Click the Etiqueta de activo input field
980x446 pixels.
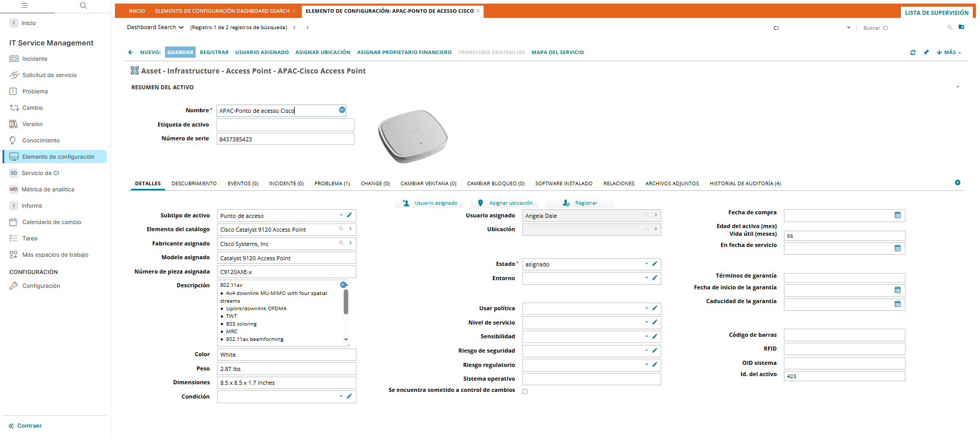(285, 125)
